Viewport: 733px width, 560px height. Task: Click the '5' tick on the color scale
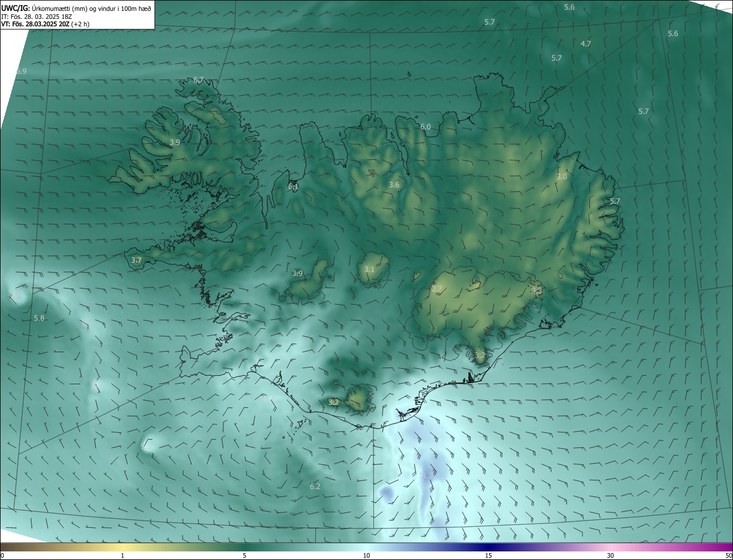point(245,556)
